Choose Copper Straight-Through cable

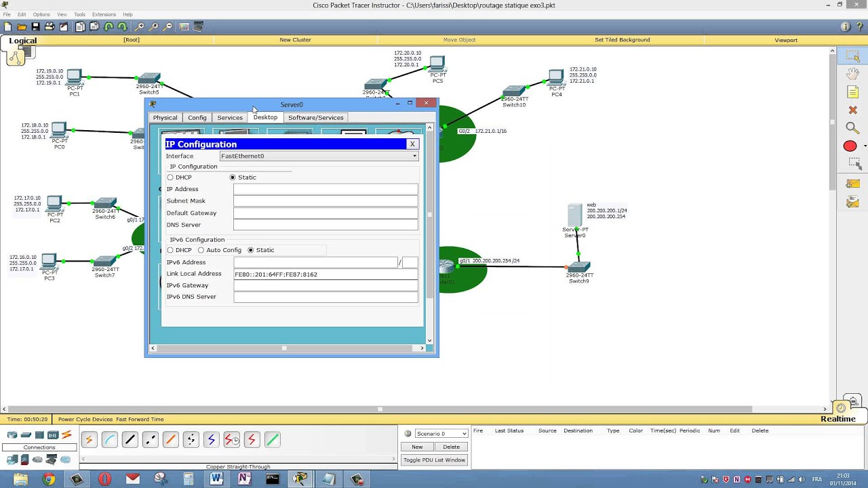130,440
